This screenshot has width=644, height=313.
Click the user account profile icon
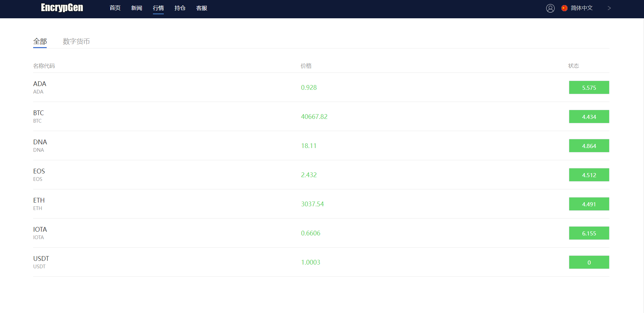(550, 8)
